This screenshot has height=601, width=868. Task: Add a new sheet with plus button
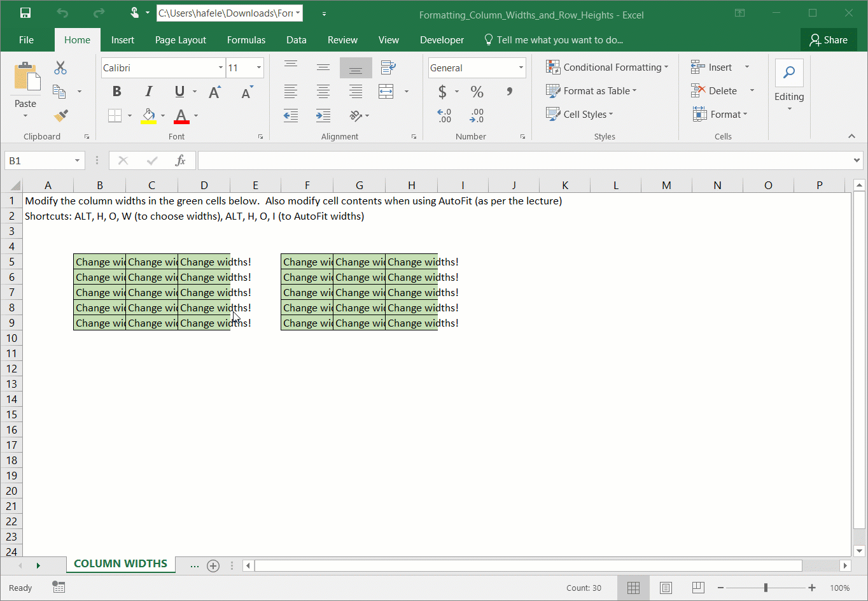click(213, 565)
